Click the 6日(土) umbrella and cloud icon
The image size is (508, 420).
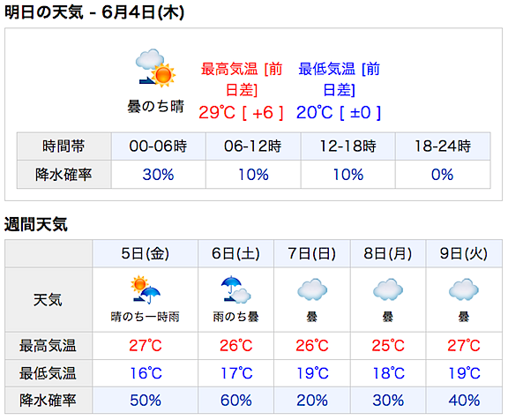(x=235, y=289)
